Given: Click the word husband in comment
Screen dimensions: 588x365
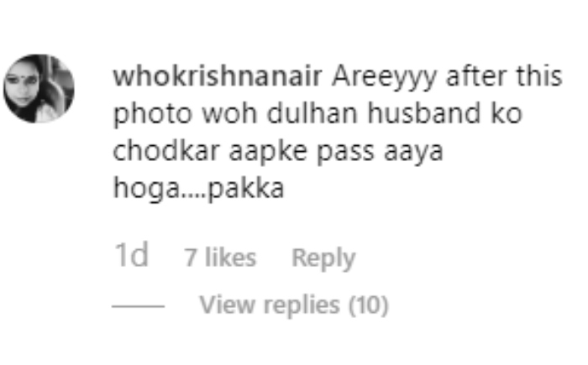Looking at the screenshot, I should coord(423,113).
